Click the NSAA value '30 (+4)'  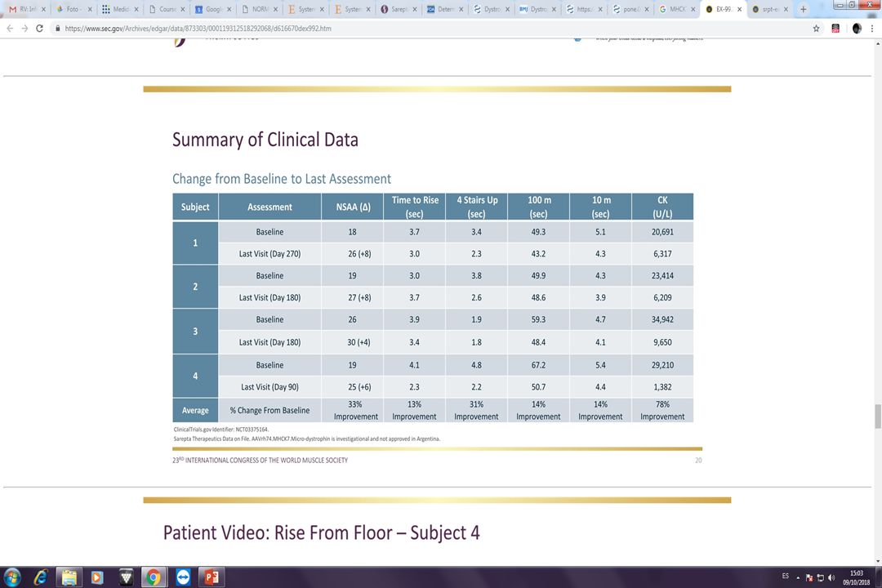click(359, 342)
